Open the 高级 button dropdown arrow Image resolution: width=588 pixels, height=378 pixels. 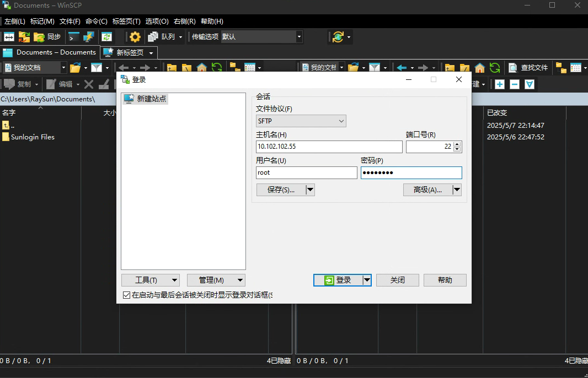[457, 190]
